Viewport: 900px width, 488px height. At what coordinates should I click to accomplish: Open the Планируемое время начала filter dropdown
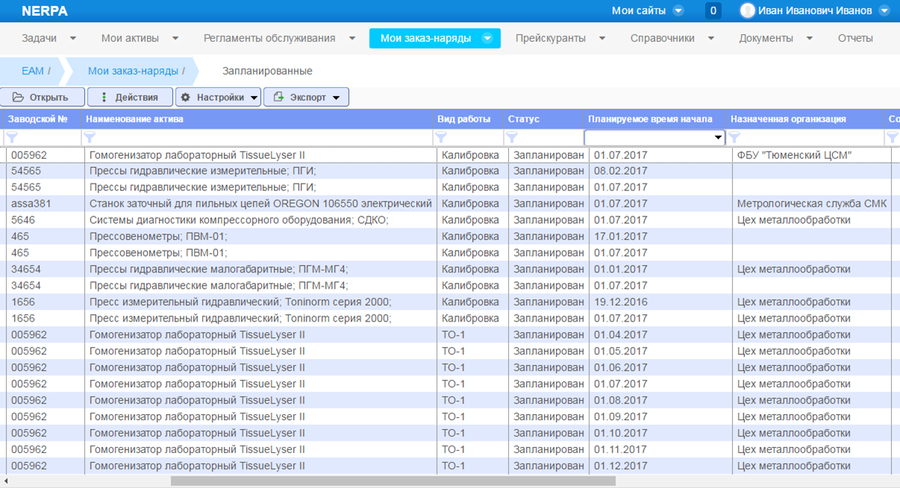(x=718, y=138)
